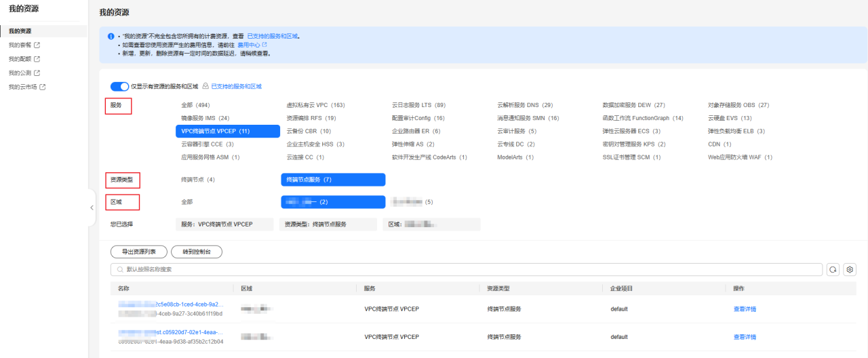Select 我的资源 in the left navigation
The image size is (868, 358).
click(20, 31)
